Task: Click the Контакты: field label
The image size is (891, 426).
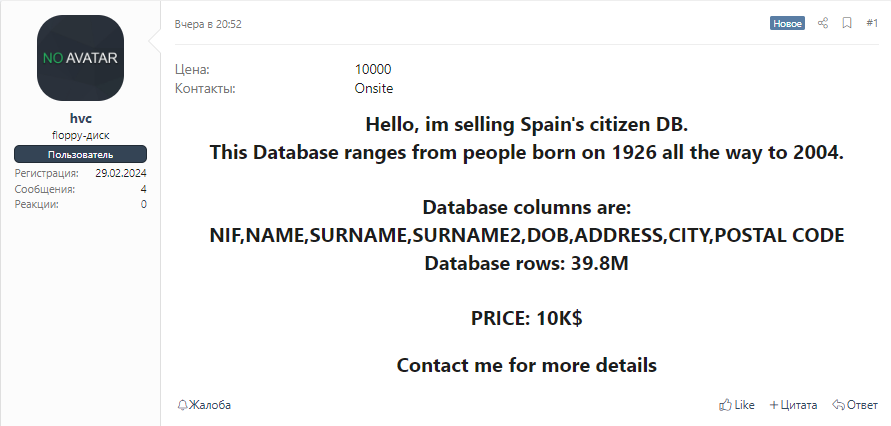Action: (x=205, y=89)
